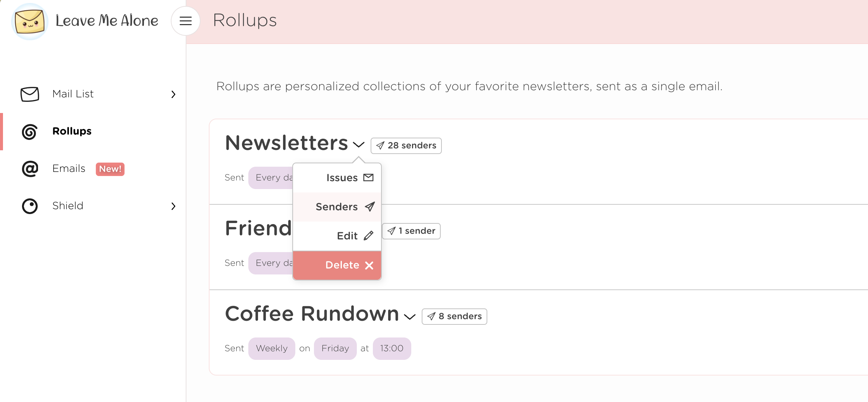Collapse the Newsletters dropdown chevron
The width and height of the screenshot is (868, 402).
358,145
